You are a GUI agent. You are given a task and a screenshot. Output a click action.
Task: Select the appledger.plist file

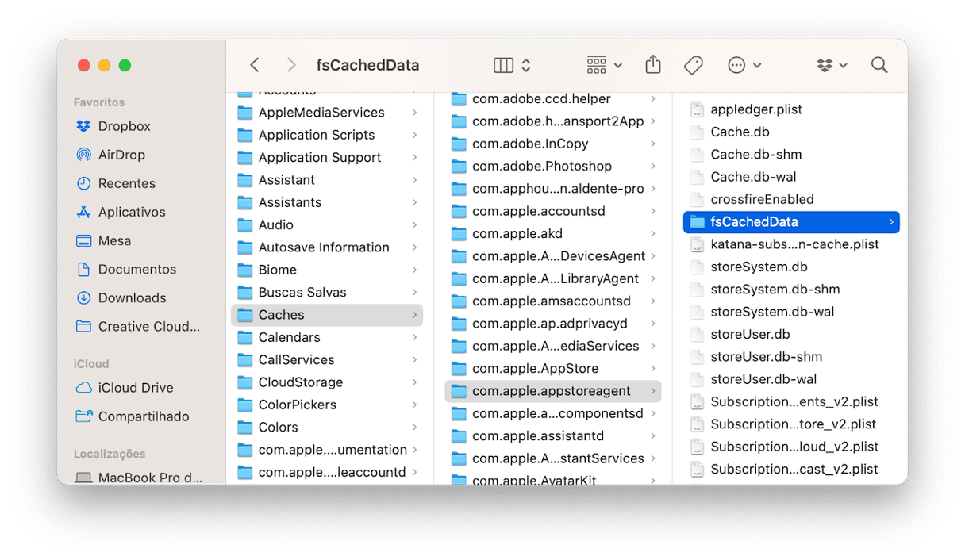pos(791,109)
